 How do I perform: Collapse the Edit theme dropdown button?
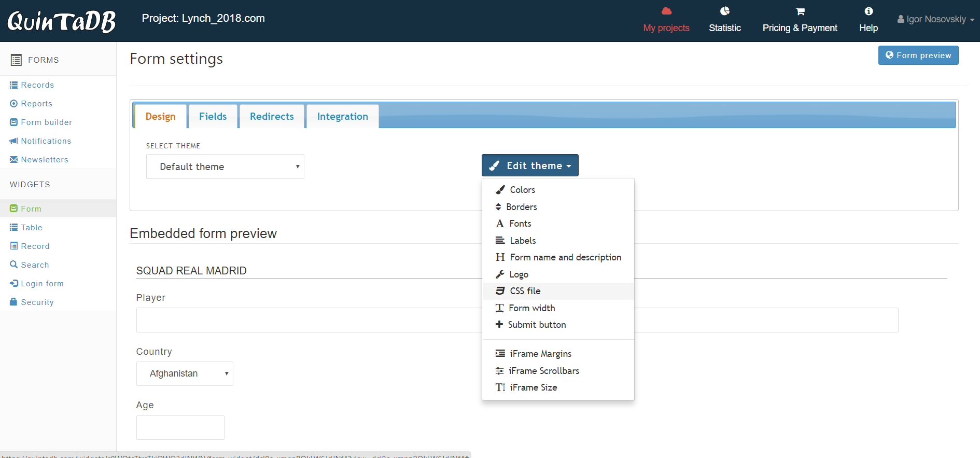point(529,165)
